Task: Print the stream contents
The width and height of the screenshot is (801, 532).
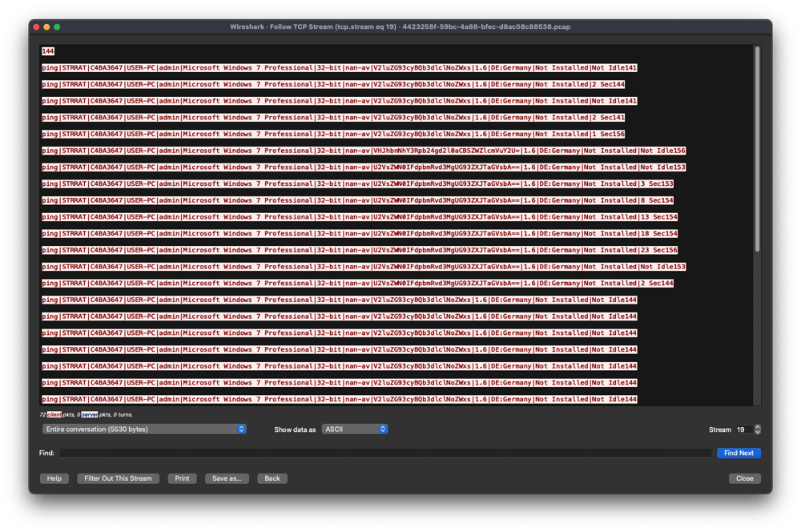Action: (x=182, y=478)
